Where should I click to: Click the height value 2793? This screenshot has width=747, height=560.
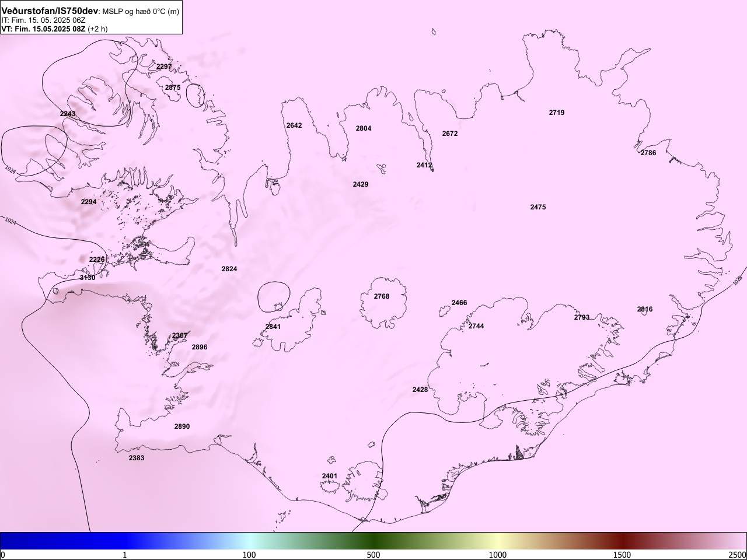[x=582, y=317]
